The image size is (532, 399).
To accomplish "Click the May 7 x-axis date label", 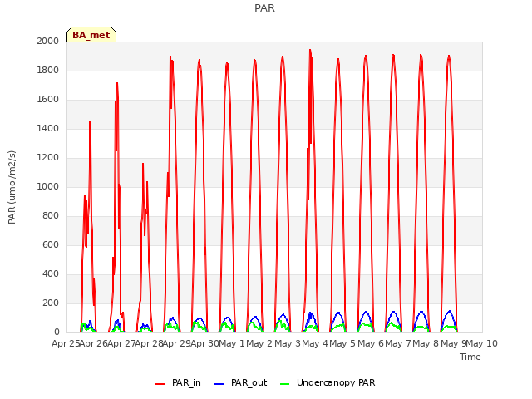I will click(398, 343).
